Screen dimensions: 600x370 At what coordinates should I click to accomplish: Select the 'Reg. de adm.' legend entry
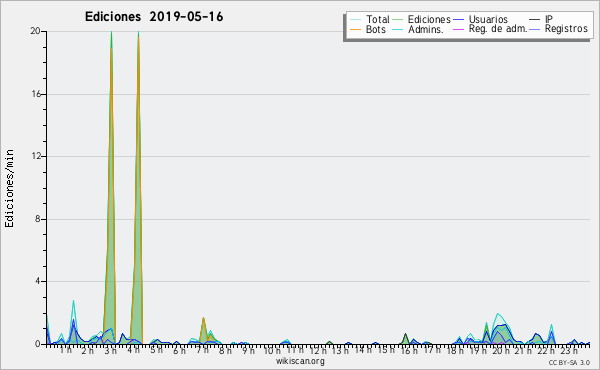pyautogui.click(x=498, y=29)
